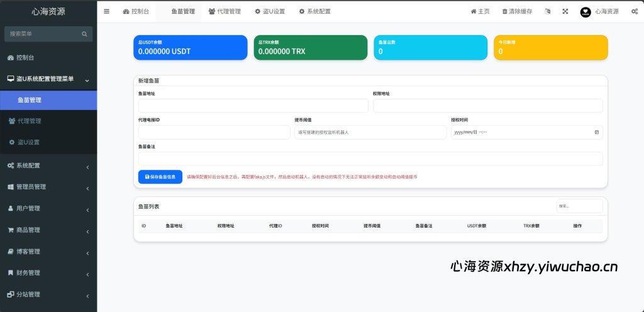644x312 pixels.
Task: Open 控制台 in the left sidebar
Action: point(48,58)
